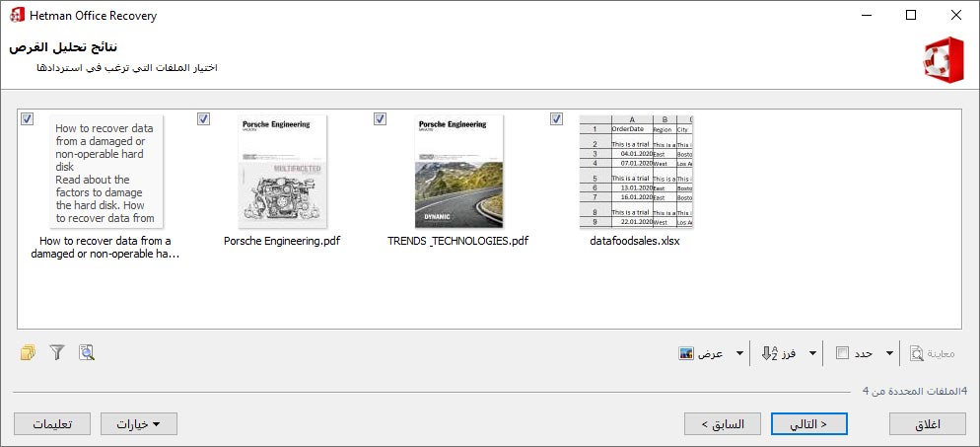Click the stacked files icon in bottom toolbar

[x=28, y=352]
